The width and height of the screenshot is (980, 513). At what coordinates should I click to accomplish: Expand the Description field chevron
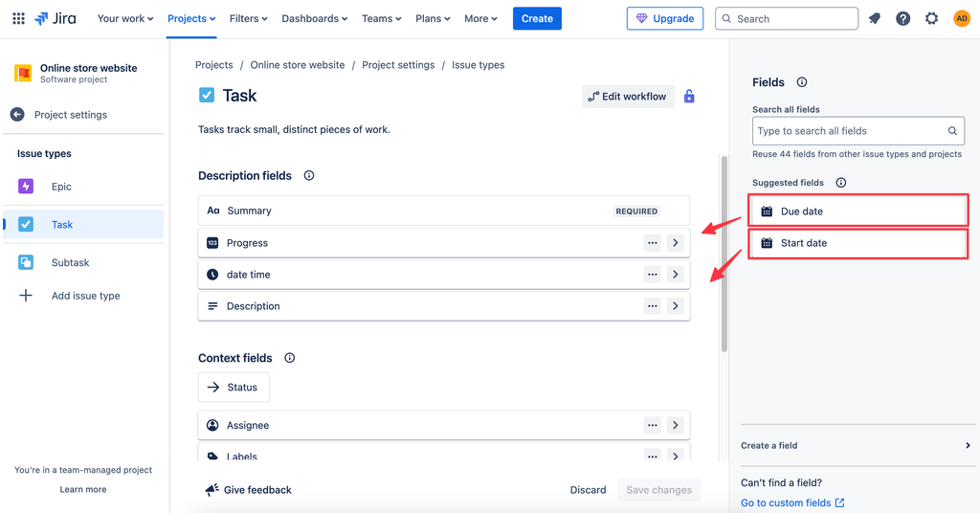(x=676, y=306)
